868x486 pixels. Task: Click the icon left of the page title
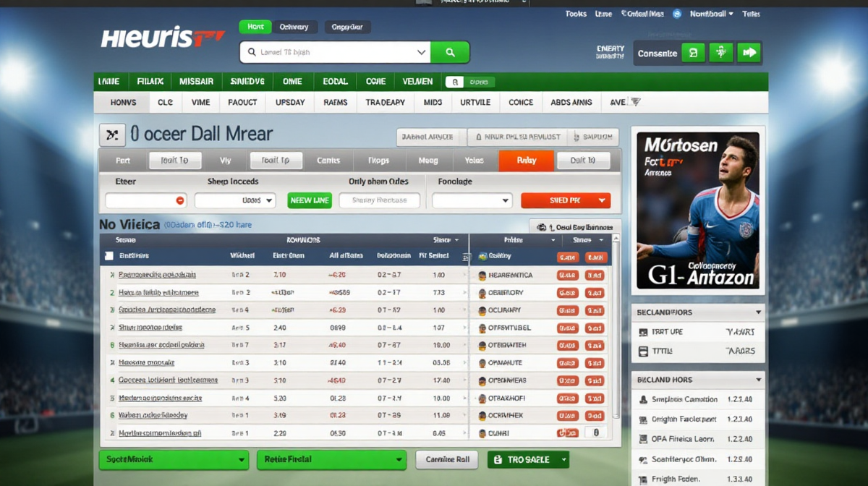[x=111, y=135]
